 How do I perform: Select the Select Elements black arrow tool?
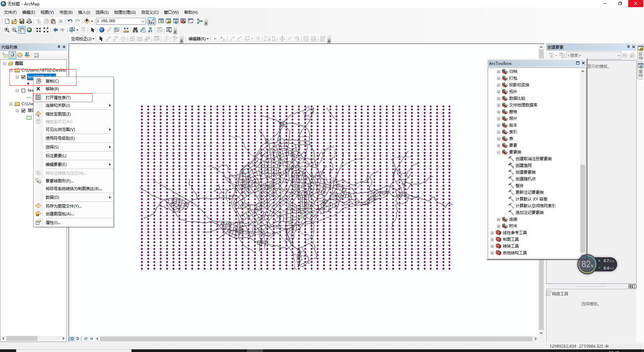pos(93,30)
